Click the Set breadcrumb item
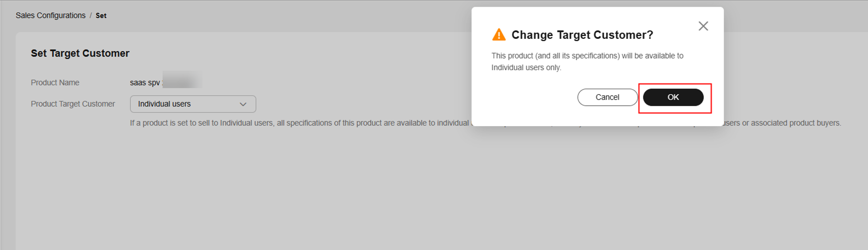This screenshot has height=250, width=868. (x=101, y=16)
